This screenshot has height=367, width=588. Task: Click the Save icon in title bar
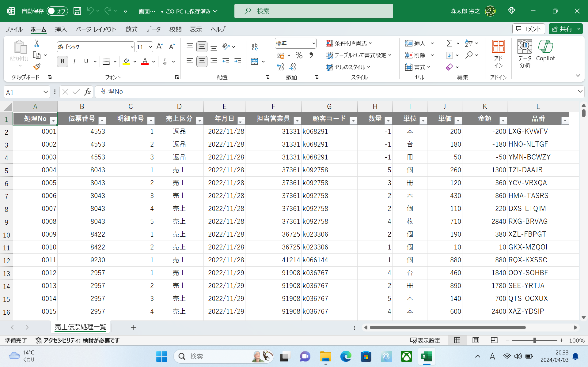click(x=77, y=11)
